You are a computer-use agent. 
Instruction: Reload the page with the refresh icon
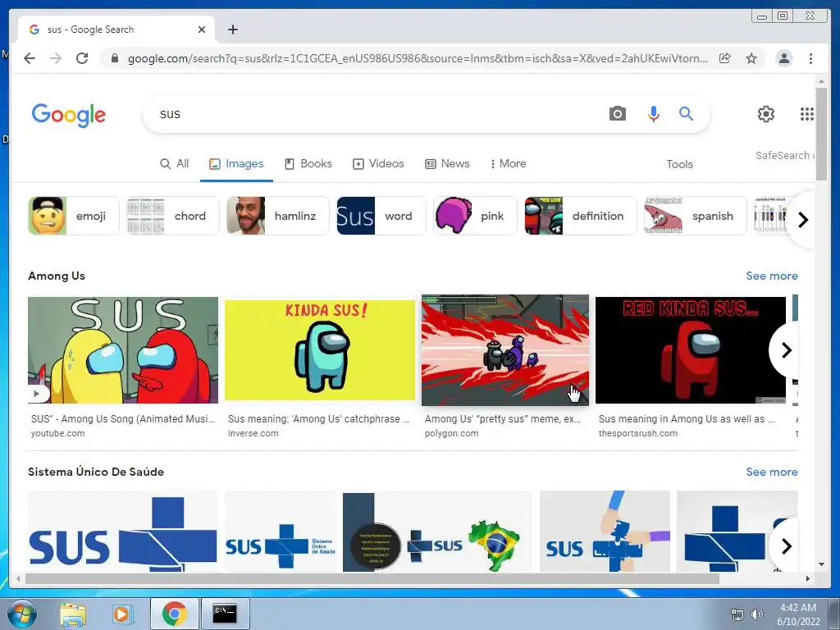tap(82, 58)
